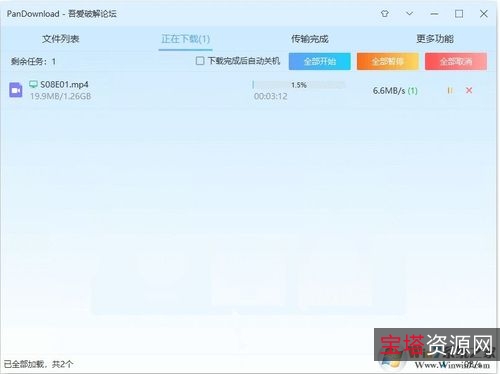
Task: Go to the 更多功能 tab
Action: (x=435, y=39)
